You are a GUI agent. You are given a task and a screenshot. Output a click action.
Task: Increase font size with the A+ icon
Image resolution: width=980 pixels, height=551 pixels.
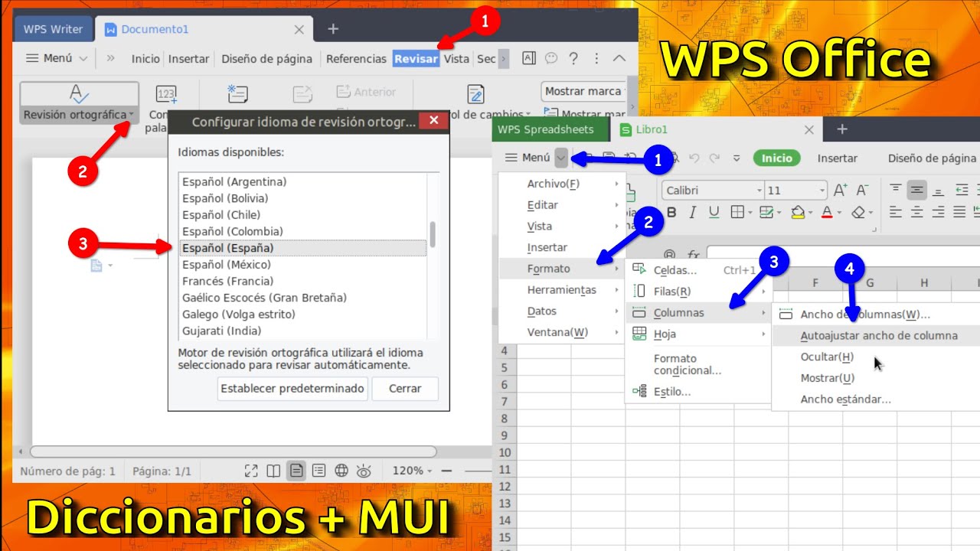(x=841, y=190)
